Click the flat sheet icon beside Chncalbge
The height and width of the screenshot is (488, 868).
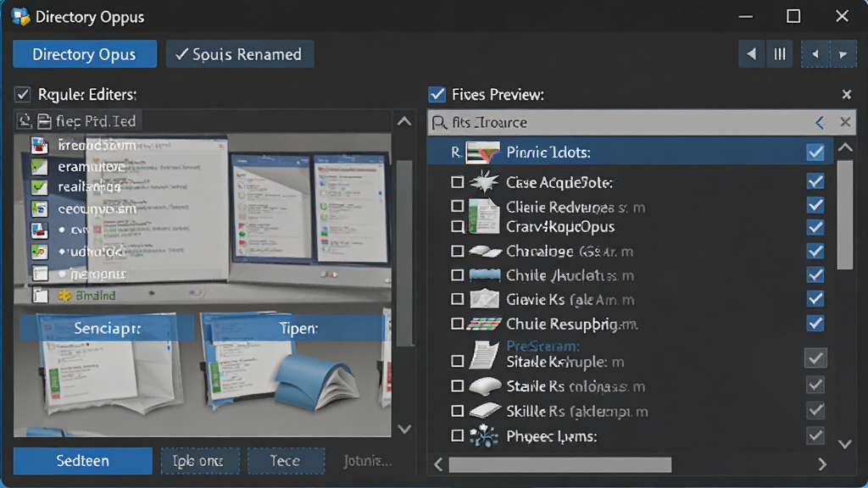tap(485, 251)
